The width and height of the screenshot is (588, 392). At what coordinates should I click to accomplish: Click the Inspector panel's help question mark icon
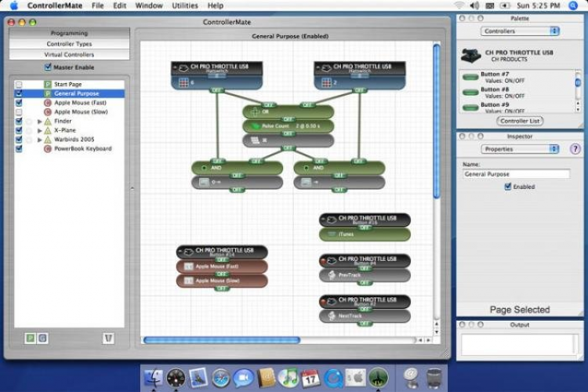(575, 149)
